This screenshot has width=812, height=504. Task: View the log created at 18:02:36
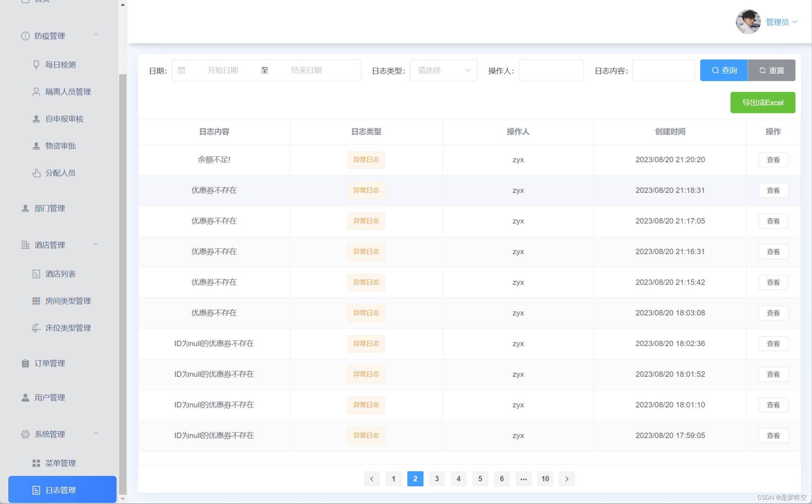coord(773,344)
